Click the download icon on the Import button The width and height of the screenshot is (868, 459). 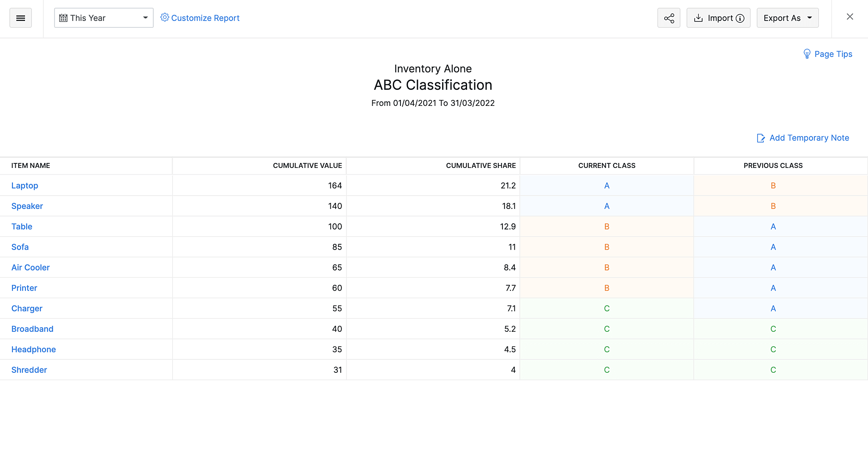[x=699, y=18]
